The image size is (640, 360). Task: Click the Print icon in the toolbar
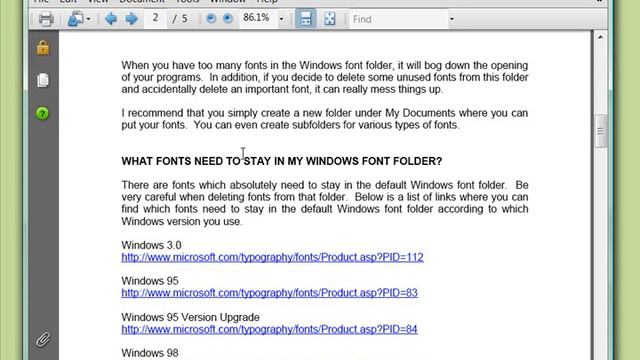(46, 19)
